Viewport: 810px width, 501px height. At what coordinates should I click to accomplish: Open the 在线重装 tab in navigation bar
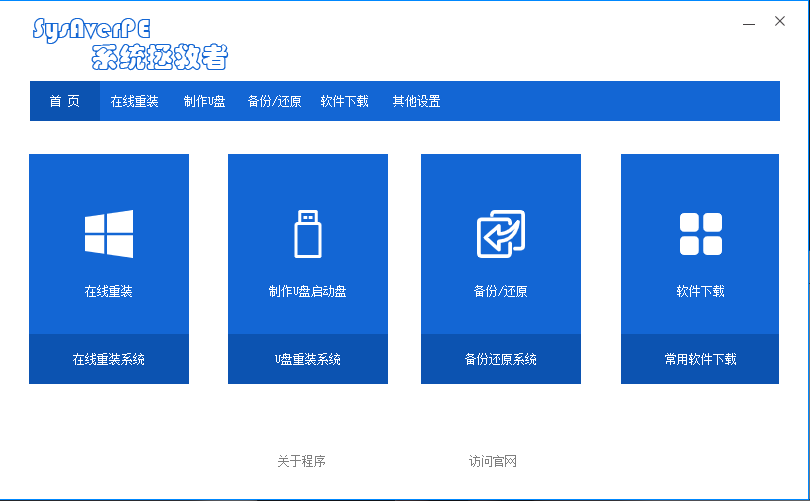pos(134,101)
